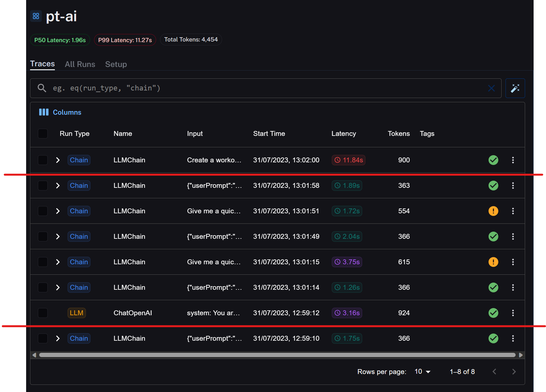This screenshot has height=392, width=546.
Task: Expand the chain row started at 13:01:58
Action: (58, 186)
